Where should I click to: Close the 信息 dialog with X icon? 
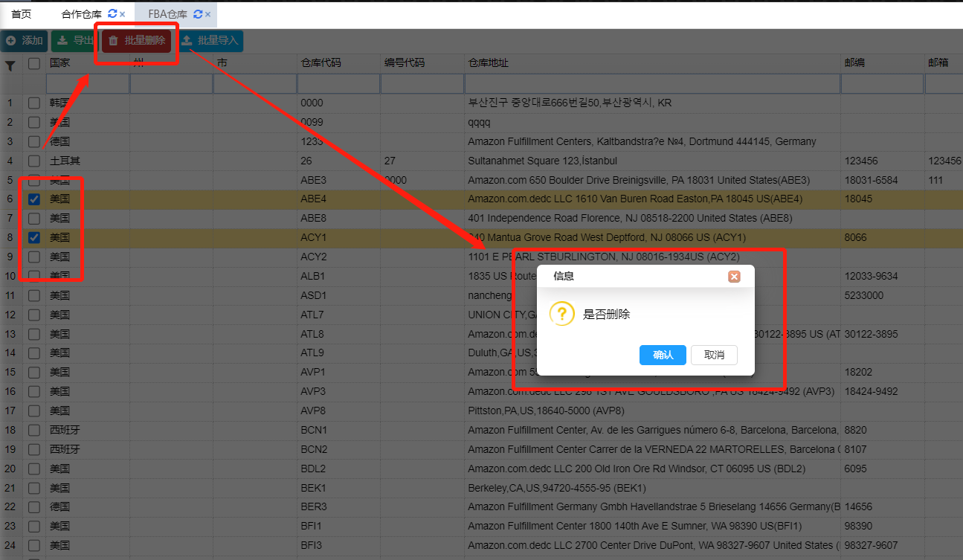pos(734,277)
